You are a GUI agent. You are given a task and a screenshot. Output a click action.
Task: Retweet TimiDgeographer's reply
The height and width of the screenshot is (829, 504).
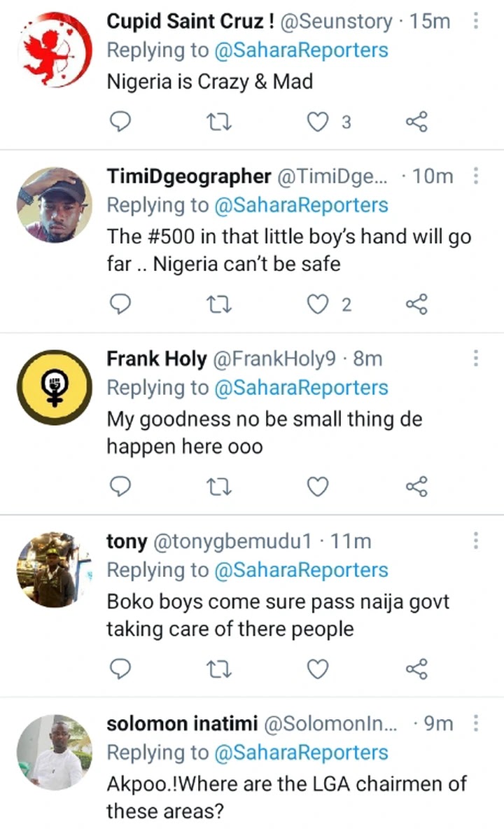point(218,305)
